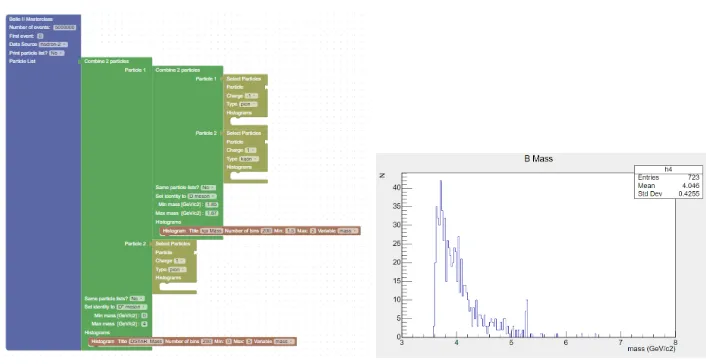Screen dimensions: 706x364
Task: Edit Max value in bottom Histogram block
Action: pyautogui.click(x=249, y=341)
